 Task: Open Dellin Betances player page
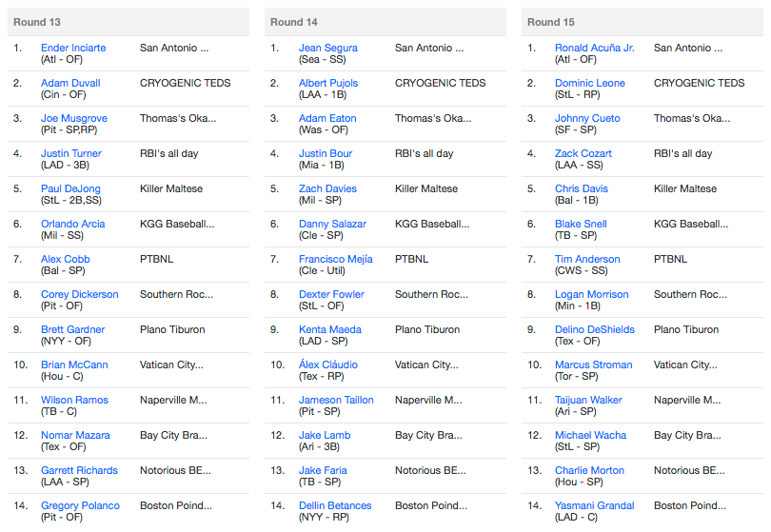tap(335, 506)
